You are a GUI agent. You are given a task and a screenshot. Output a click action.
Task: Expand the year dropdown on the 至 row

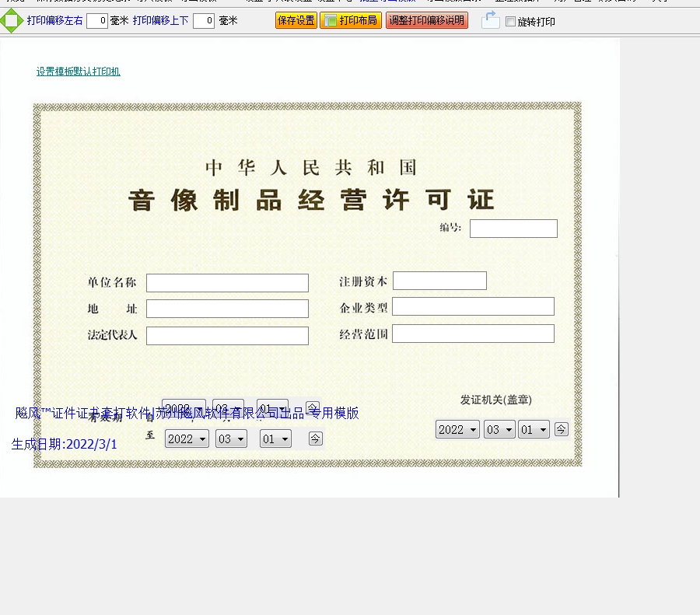pos(187,439)
